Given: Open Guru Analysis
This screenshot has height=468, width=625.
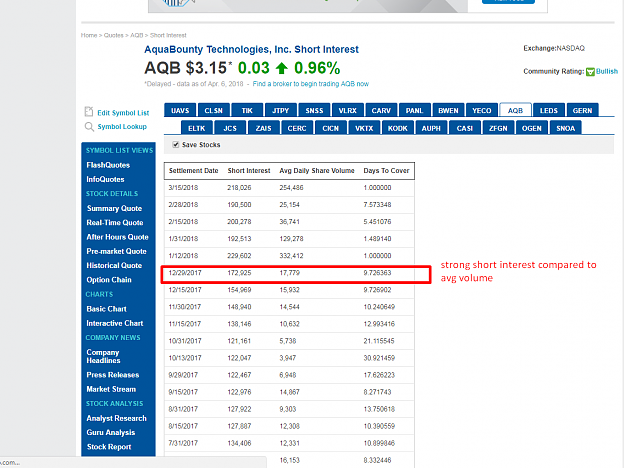Looking at the screenshot, I should pos(111,433).
